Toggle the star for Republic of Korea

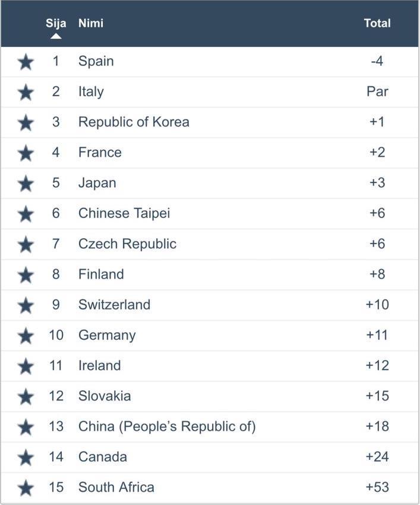coord(26,122)
